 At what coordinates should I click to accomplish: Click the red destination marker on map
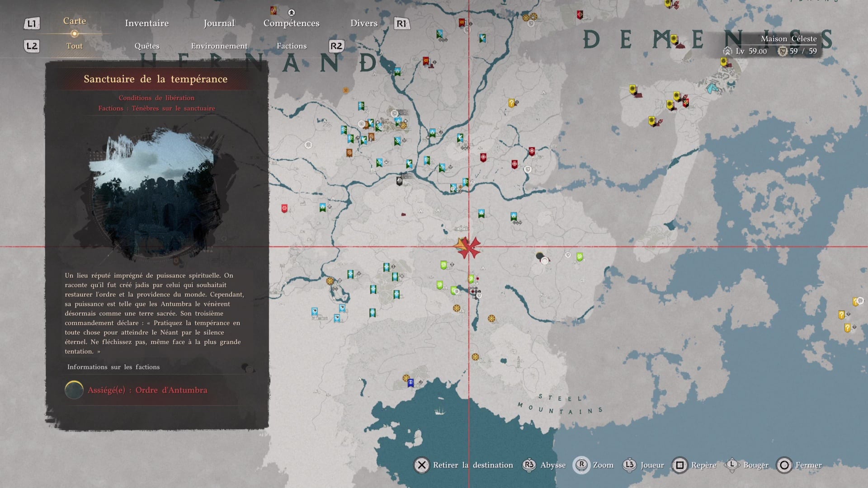click(469, 247)
